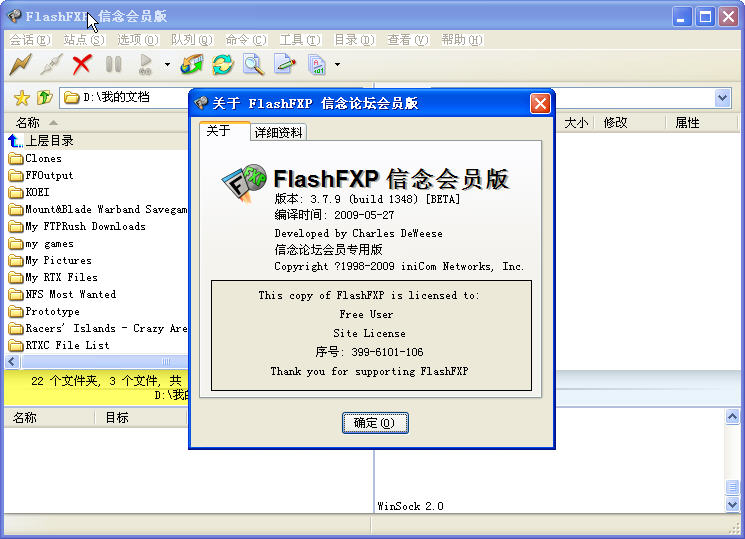The width and height of the screenshot is (745, 539).
Task: Close the 关于 FlashFXP dialog
Action: [x=540, y=103]
